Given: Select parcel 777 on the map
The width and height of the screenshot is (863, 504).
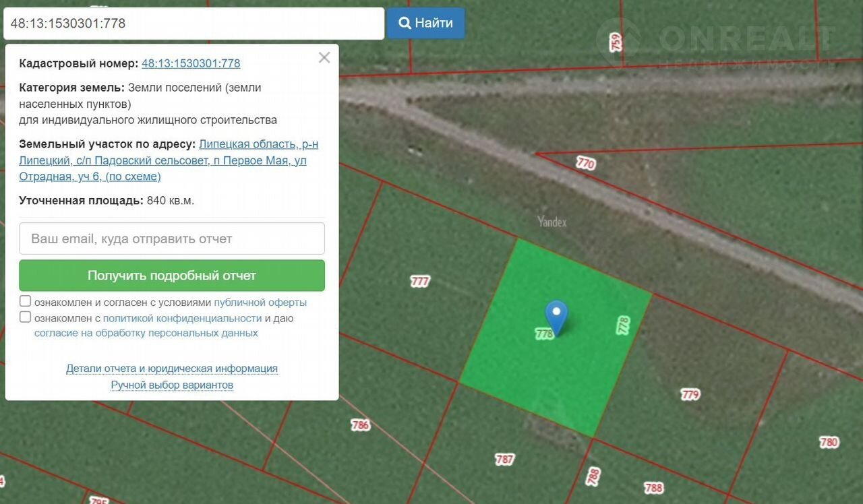Looking at the screenshot, I should (419, 282).
